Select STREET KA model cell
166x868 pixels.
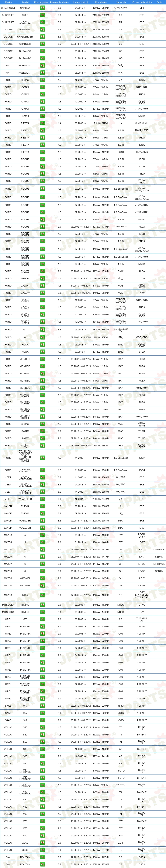(25, 446)
